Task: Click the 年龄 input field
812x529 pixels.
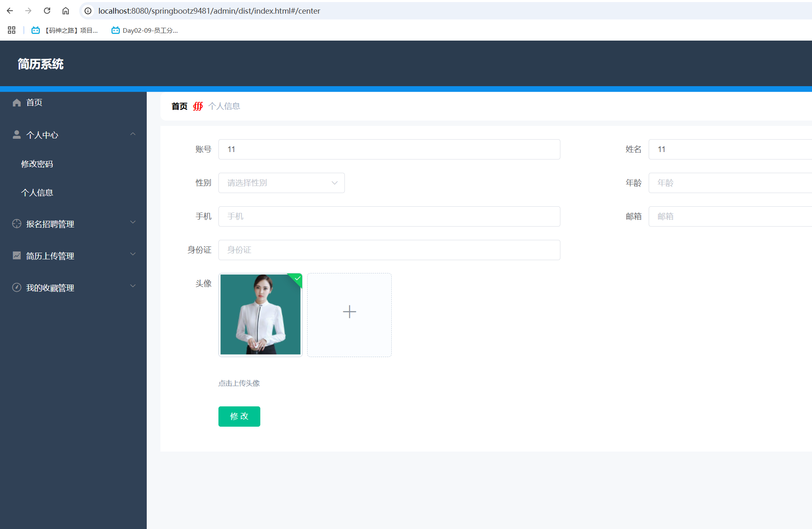Action: click(x=730, y=183)
